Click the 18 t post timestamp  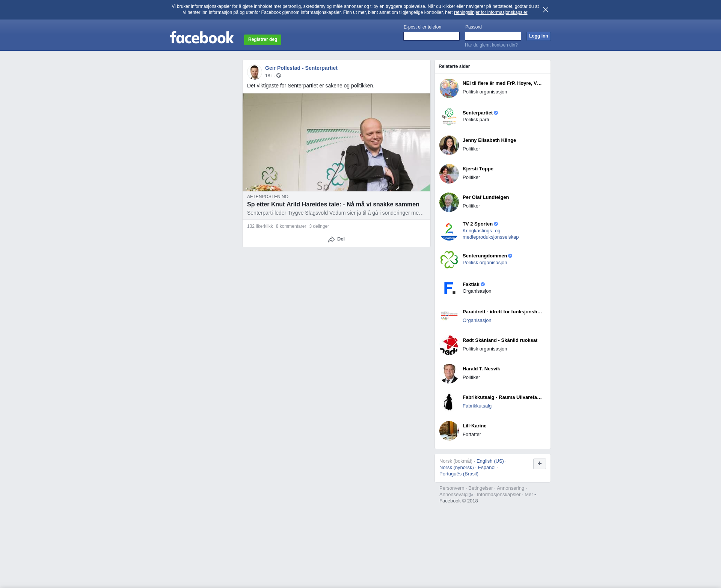pos(269,76)
